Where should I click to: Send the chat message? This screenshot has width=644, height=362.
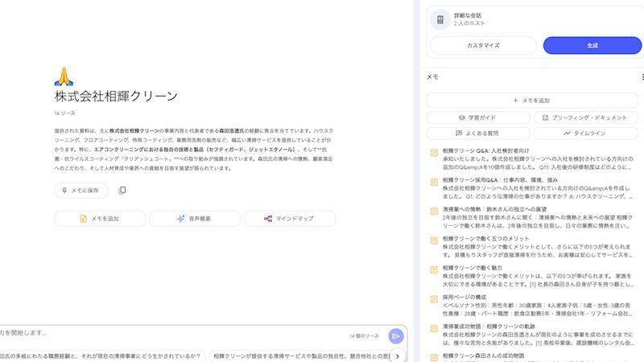pos(396,336)
